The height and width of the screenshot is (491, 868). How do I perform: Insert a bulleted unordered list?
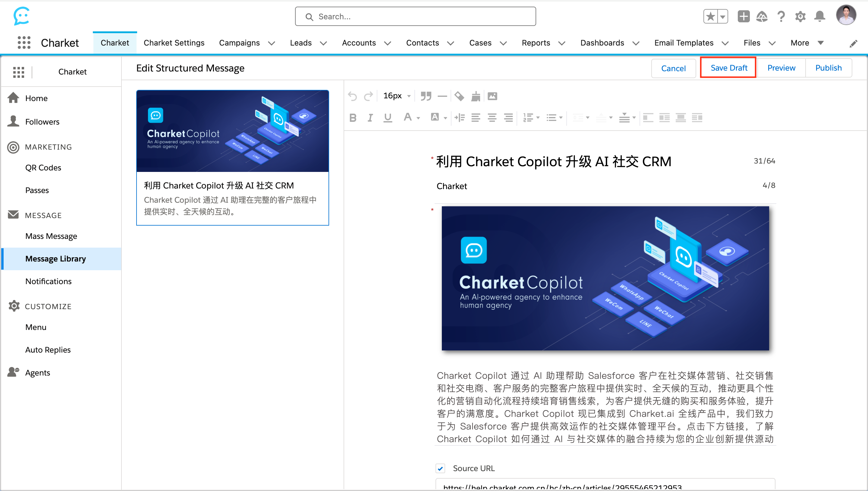click(x=551, y=118)
